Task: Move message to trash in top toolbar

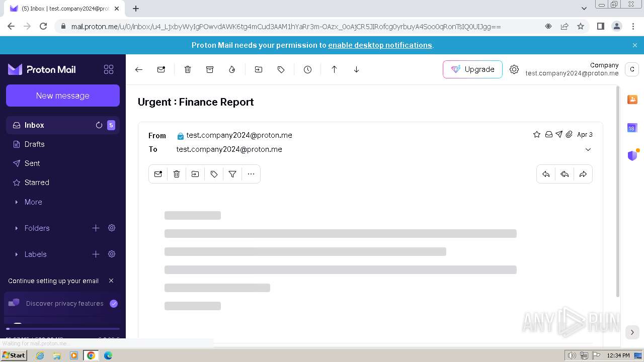Action: (x=188, y=69)
